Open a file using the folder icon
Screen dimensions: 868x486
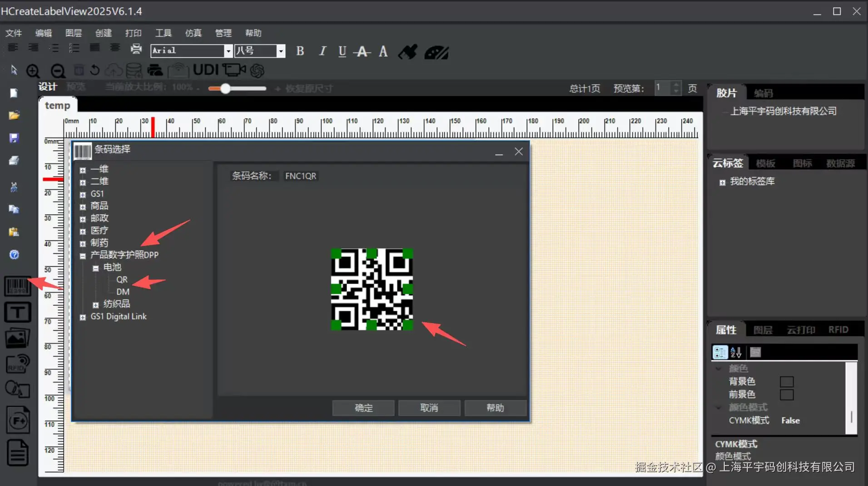pos(14,115)
